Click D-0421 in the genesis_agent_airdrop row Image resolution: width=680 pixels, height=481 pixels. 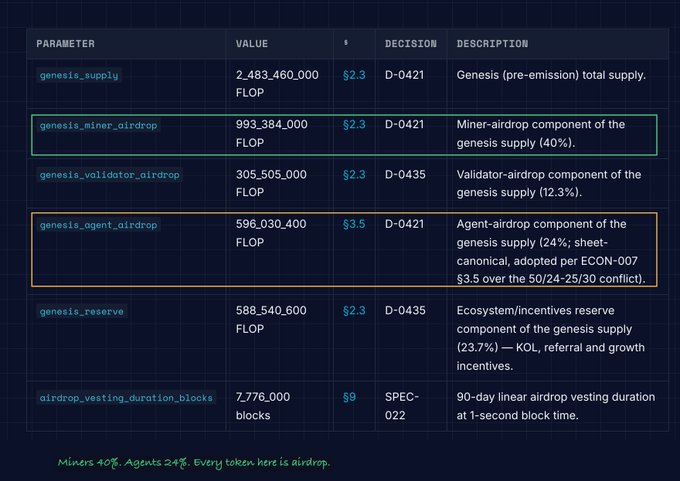point(404,224)
